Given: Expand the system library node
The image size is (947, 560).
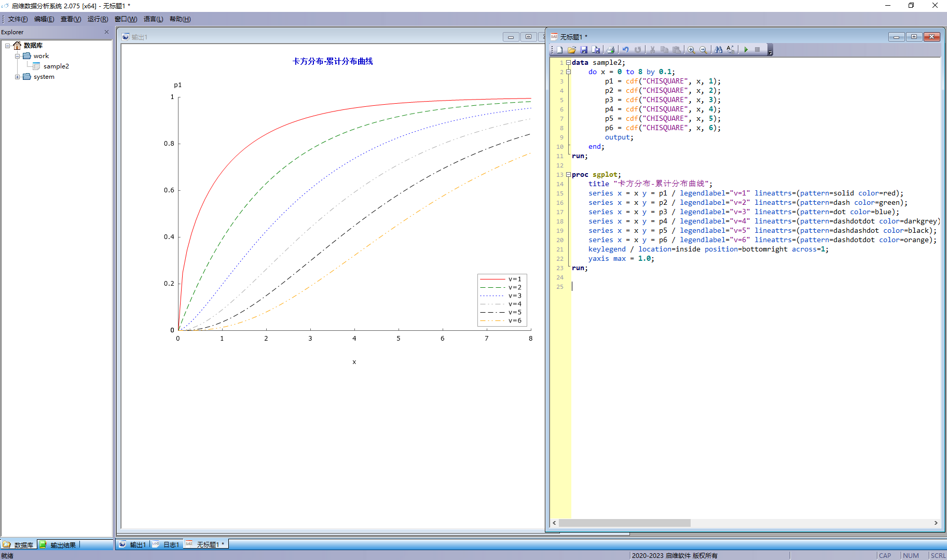Looking at the screenshot, I should coord(18,77).
